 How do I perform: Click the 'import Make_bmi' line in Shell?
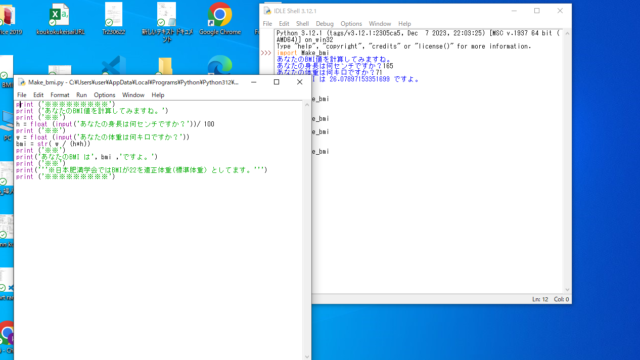(x=303, y=53)
